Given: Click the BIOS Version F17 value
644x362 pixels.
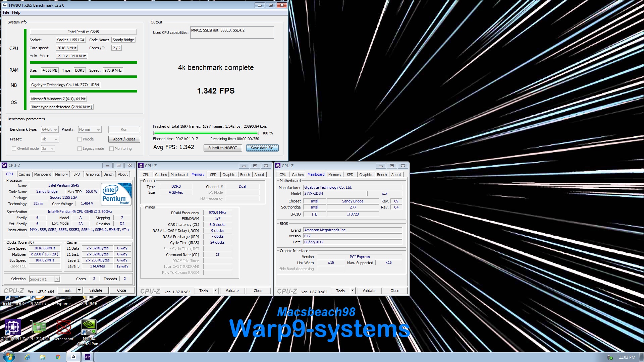Looking at the screenshot, I should coord(353,236).
